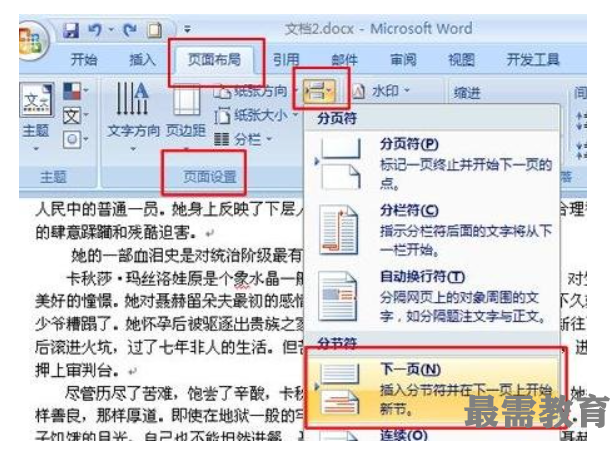The width and height of the screenshot is (616, 451).
Task: Click the document title 文档2.docx
Action: pos(319,29)
